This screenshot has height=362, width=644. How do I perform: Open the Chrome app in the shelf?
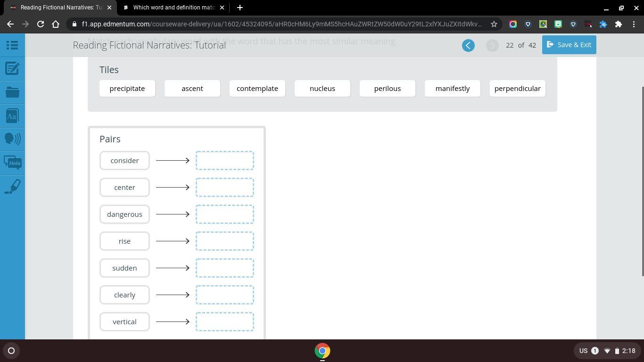tap(322, 351)
